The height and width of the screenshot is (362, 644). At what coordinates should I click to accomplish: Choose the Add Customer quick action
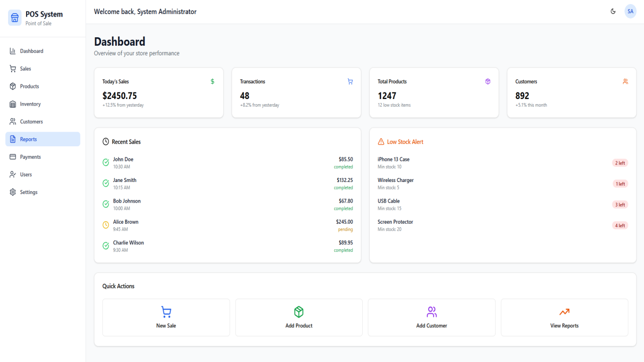pos(432,317)
